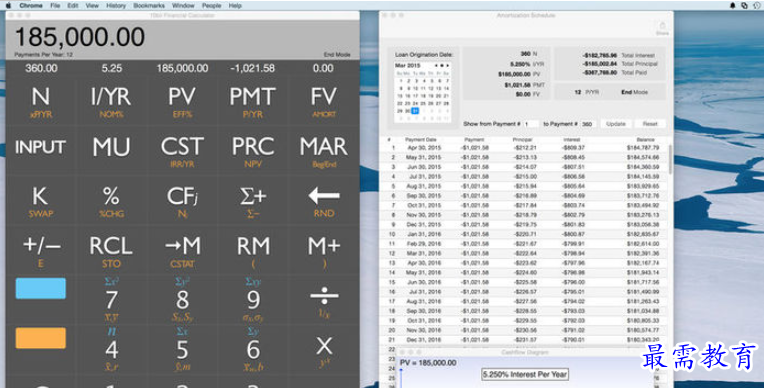Select the highlighted day 31 in calendar
This screenshot has height=388, width=764.
[x=415, y=111]
